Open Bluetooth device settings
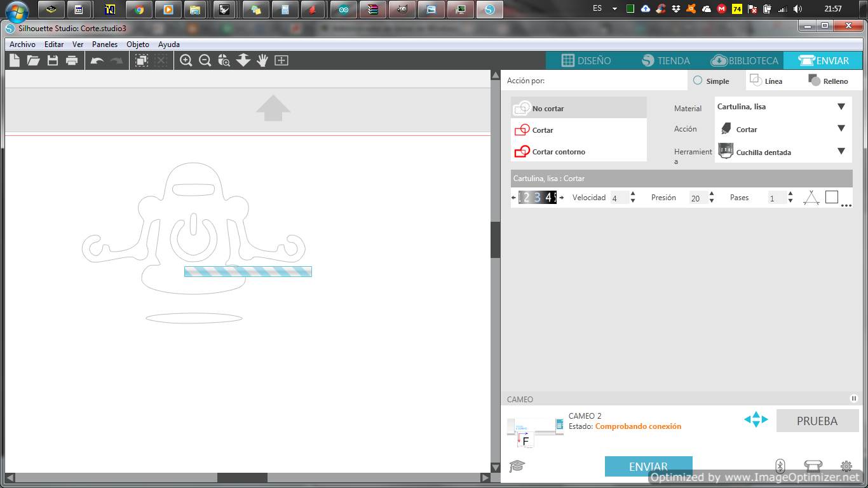Screen dimensions: 868x488 click(780, 466)
